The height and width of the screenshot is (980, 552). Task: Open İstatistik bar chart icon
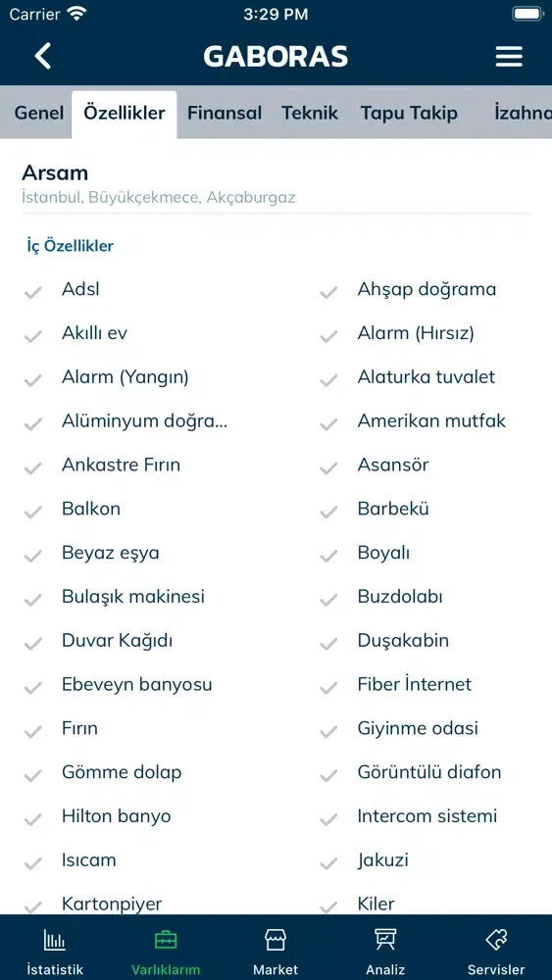[54, 940]
